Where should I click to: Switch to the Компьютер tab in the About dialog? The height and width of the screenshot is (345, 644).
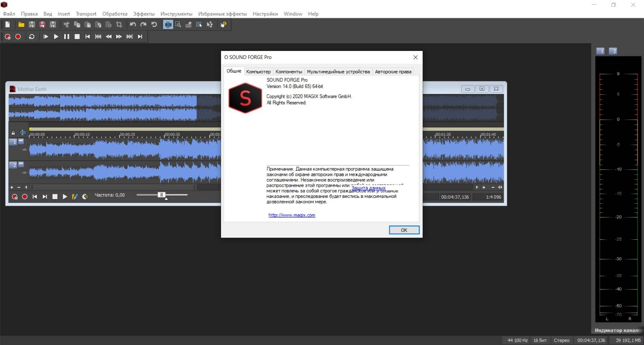(258, 72)
